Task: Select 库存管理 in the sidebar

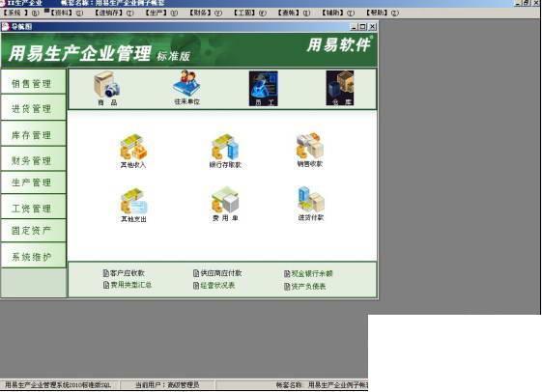Action: (x=33, y=133)
